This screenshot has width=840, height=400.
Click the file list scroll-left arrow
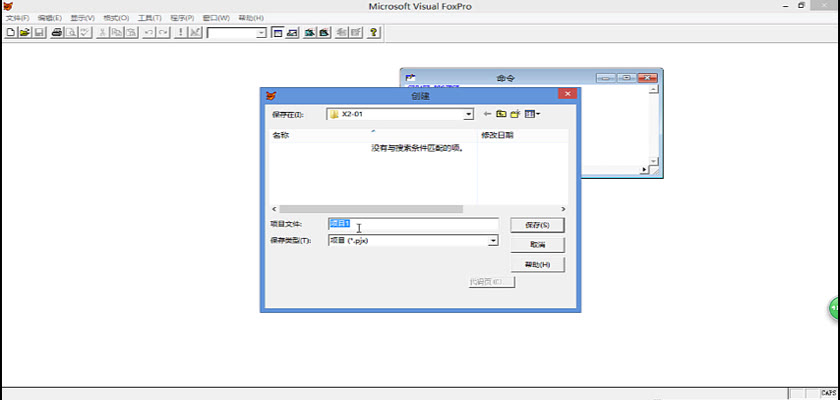click(x=274, y=209)
